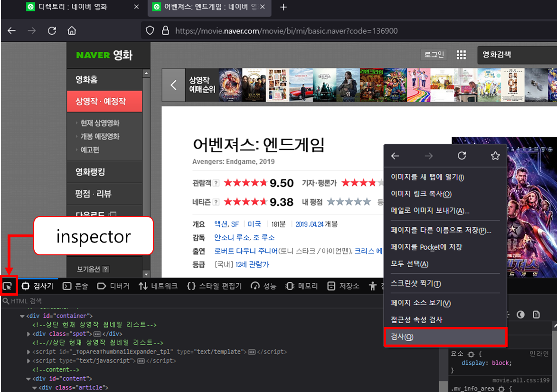
Task: Click the context menu reload icon
Action: click(462, 156)
